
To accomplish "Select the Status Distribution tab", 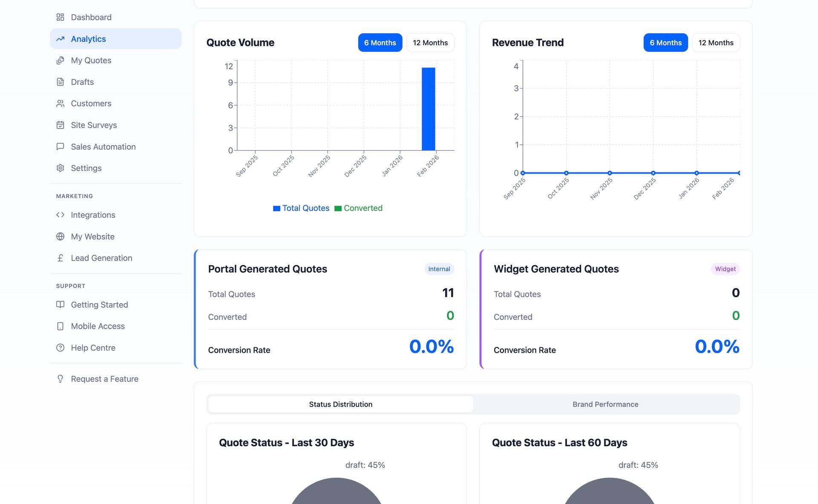I will (x=340, y=404).
